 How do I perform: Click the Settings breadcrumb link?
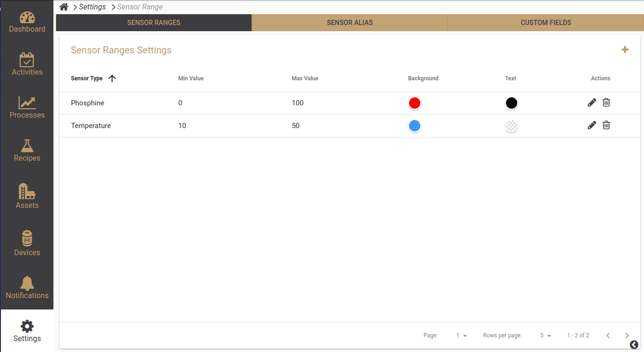[x=92, y=7]
